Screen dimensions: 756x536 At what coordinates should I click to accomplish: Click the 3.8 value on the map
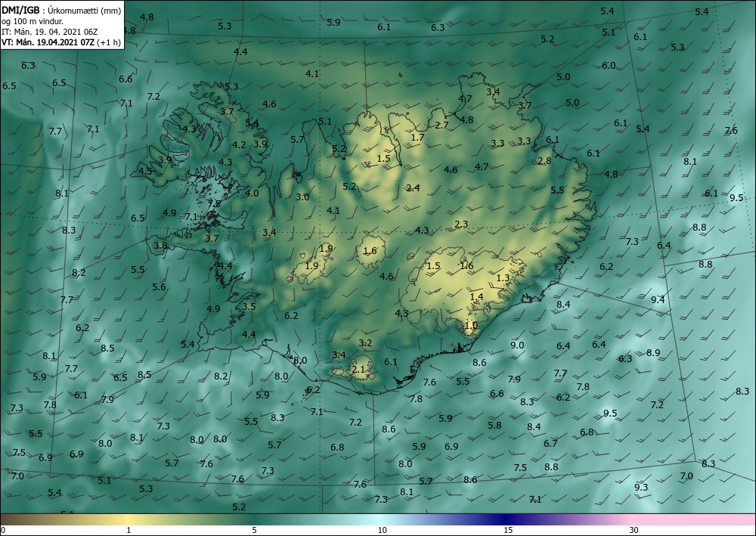(160, 246)
